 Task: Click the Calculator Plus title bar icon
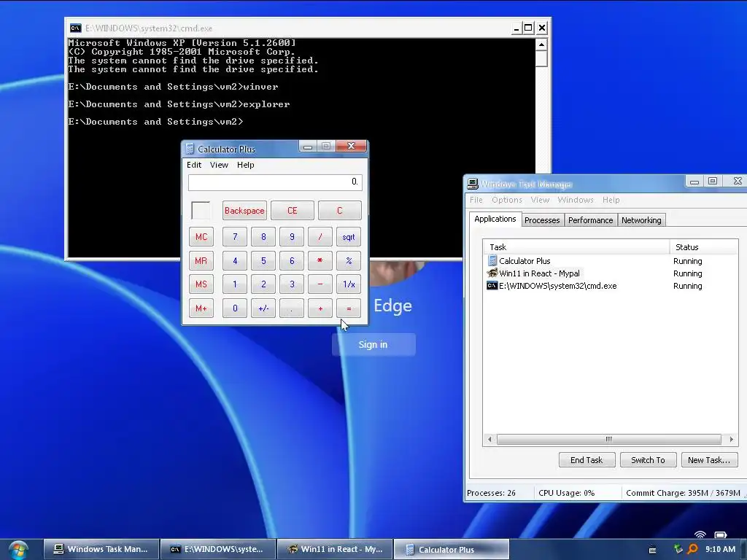[x=190, y=149]
